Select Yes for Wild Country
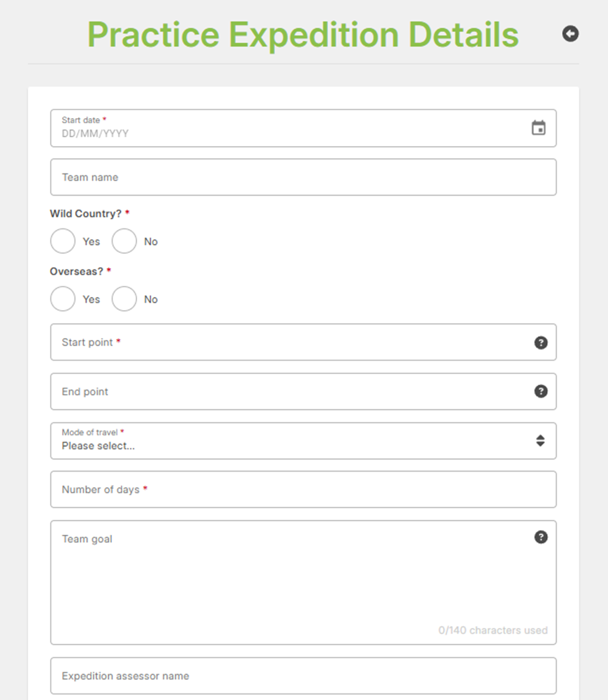Screen dimensions: 608x700 pos(63,241)
